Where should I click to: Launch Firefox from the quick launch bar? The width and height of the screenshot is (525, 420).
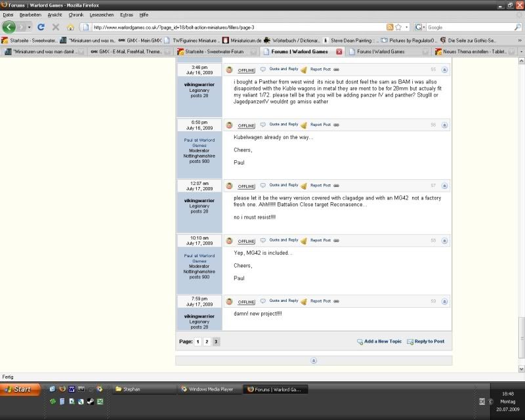(x=62, y=389)
